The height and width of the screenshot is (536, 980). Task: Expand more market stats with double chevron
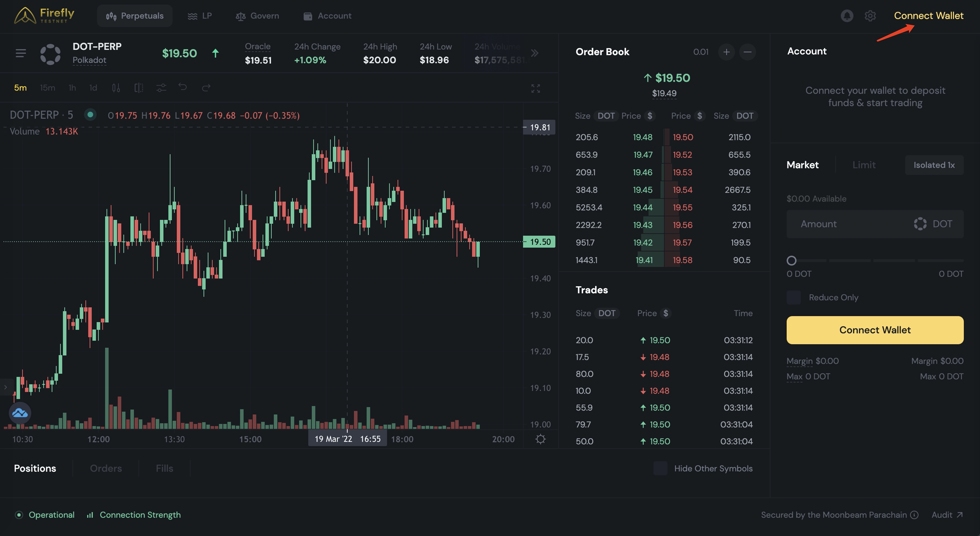(x=535, y=53)
